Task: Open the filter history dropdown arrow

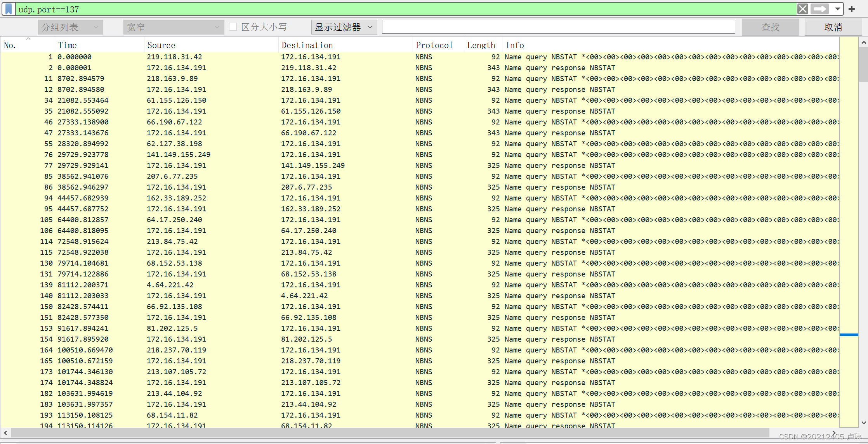Action: click(x=837, y=9)
